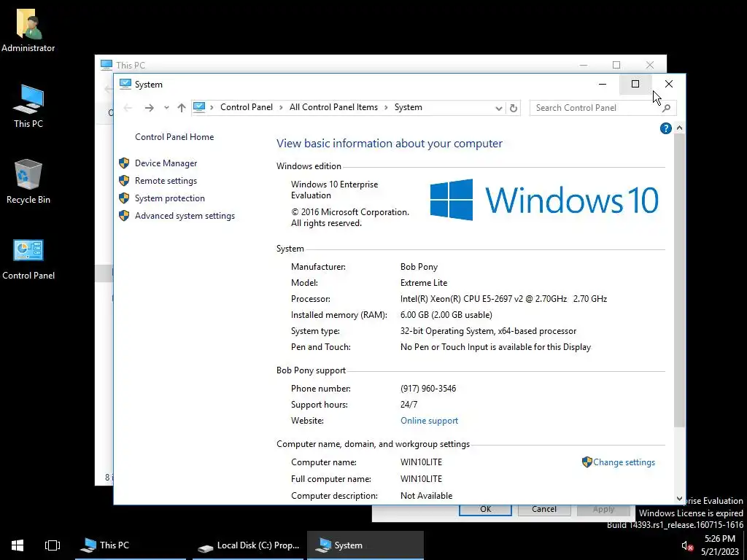Open Control Panel Home link
The width and height of the screenshot is (747, 560).
coord(174,137)
